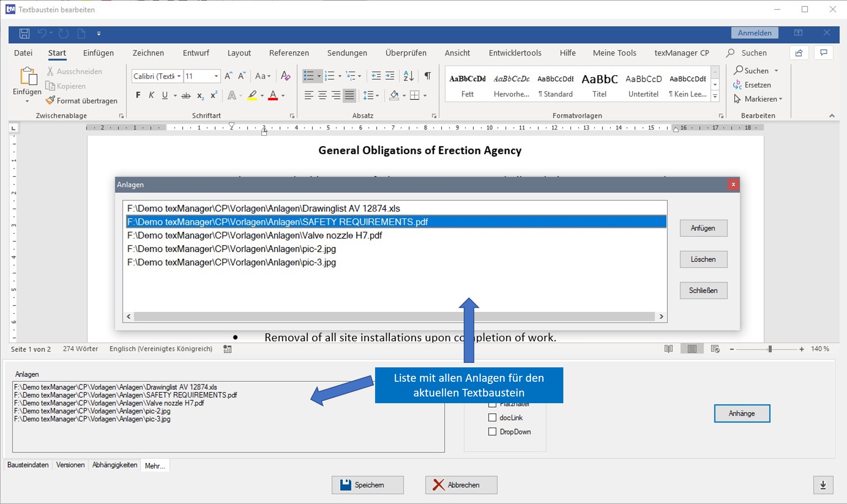Open the Layout ribbon tab
The width and height of the screenshot is (847, 504).
pos(239,53)
